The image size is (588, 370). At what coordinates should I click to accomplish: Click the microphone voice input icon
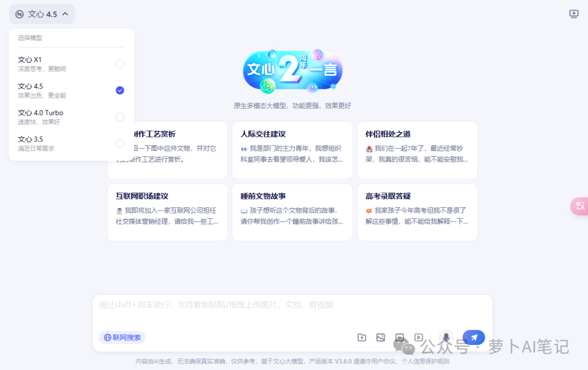[x=446, y=337]
